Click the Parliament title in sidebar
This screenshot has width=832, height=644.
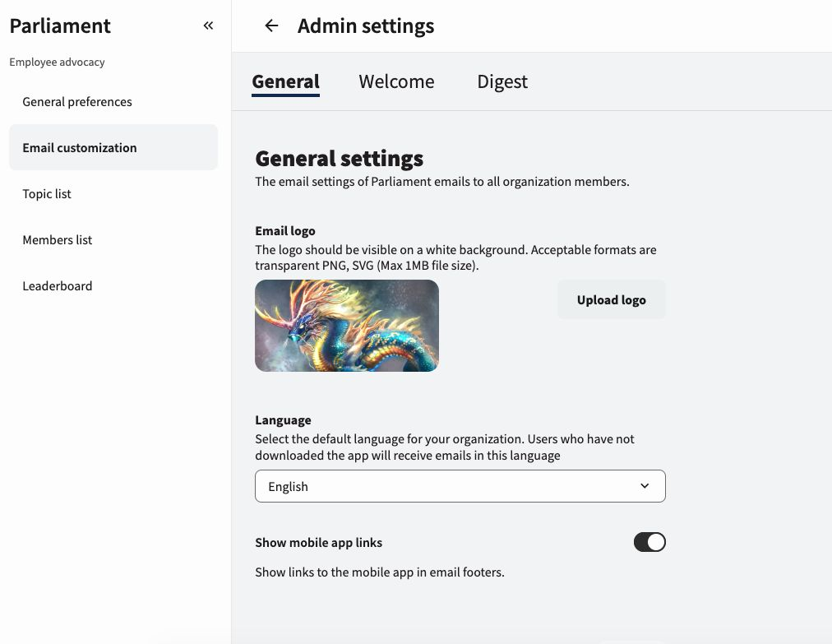coord(60,26)
